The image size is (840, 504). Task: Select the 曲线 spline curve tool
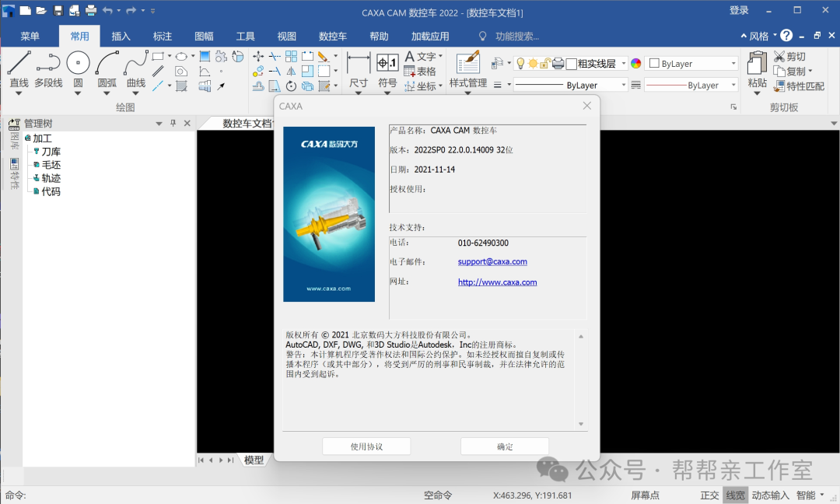point(135,68)
